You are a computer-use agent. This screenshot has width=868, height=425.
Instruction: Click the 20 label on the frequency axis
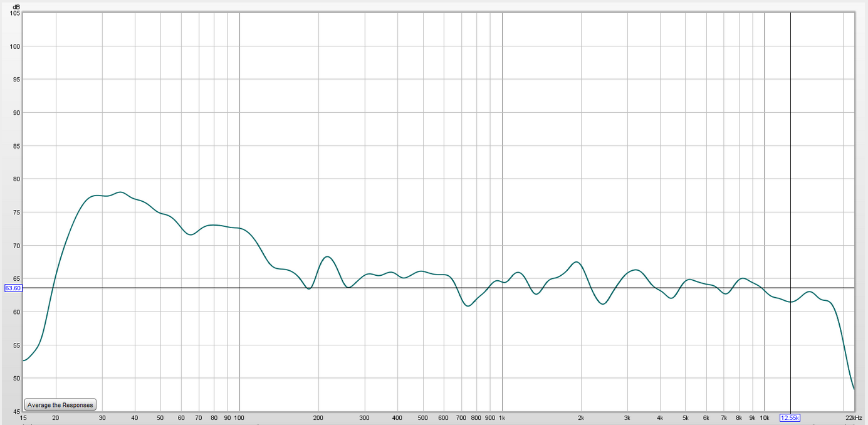pos(56,417)
